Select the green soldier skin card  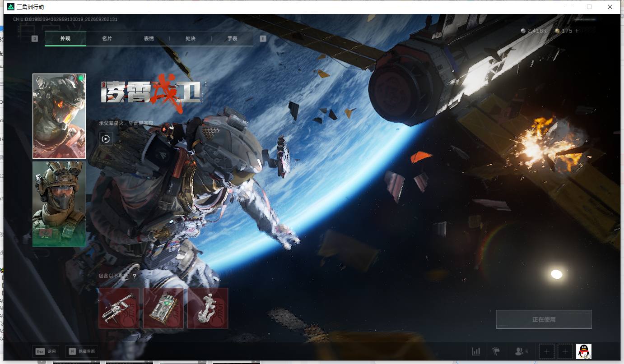pyautogui.click(x=59, y=204)
